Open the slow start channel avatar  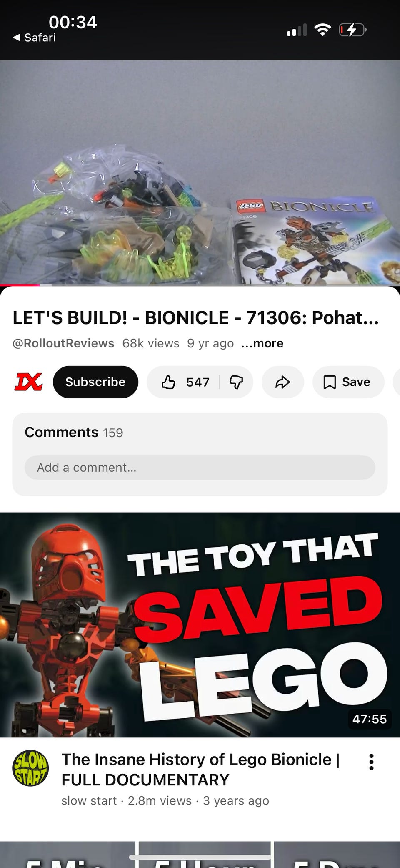tap(30, 768)
